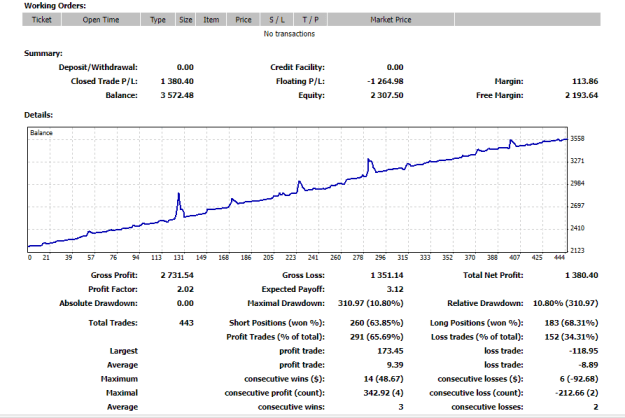Select the Maximal Drawdown value 310.97 (10.80%)
The height and width of the screenshot is (418, 625).
click(x=371, y=303)
